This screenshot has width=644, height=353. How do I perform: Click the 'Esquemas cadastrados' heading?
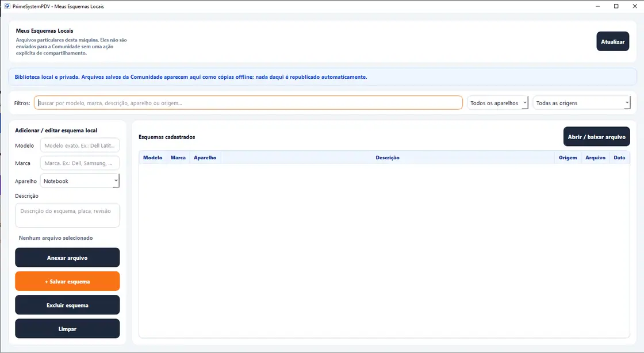167,137
